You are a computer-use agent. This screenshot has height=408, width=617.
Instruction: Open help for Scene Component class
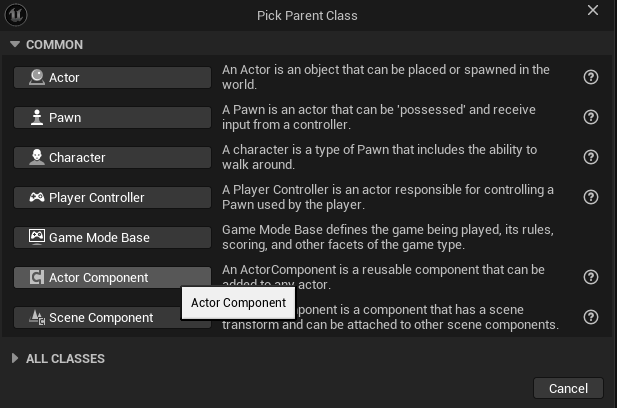pyautogui.click(x=590, y=317)
